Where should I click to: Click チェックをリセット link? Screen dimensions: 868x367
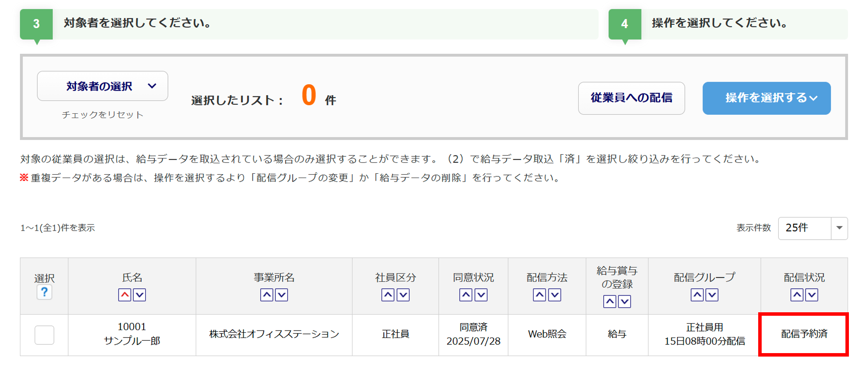pos(102,115)
